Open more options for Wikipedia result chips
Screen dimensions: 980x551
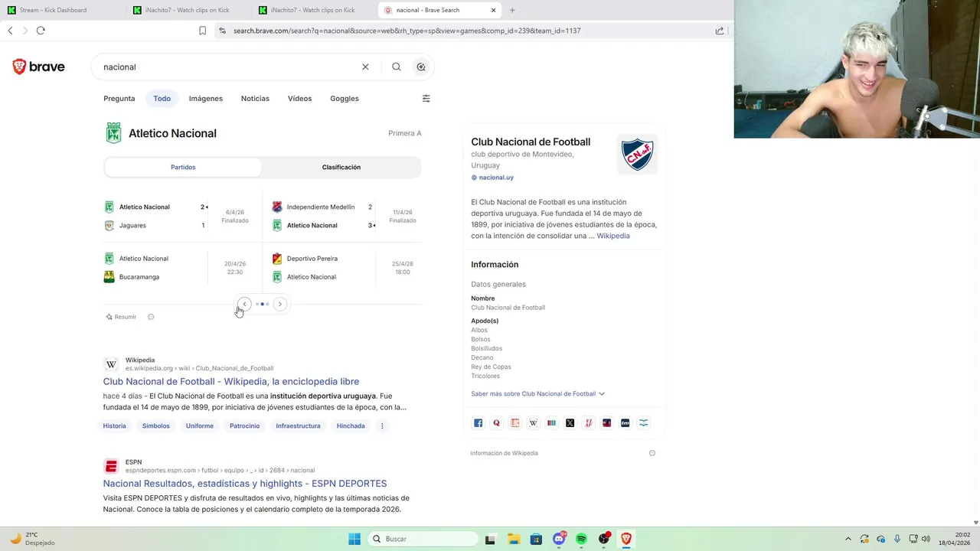[382, 425]
